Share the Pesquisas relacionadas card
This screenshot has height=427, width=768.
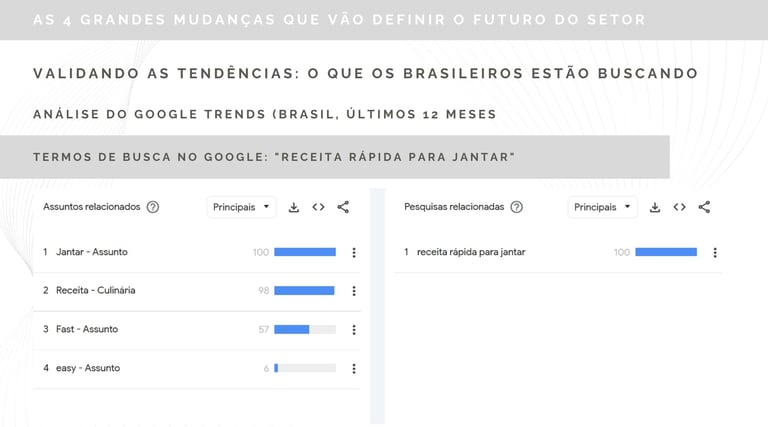(x=704, y=207)
